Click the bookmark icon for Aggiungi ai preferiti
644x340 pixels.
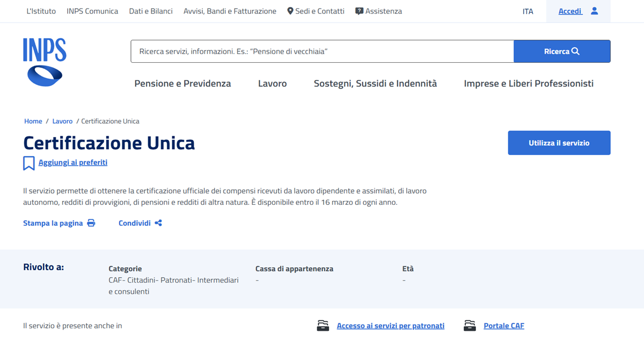tap(29, 163)
